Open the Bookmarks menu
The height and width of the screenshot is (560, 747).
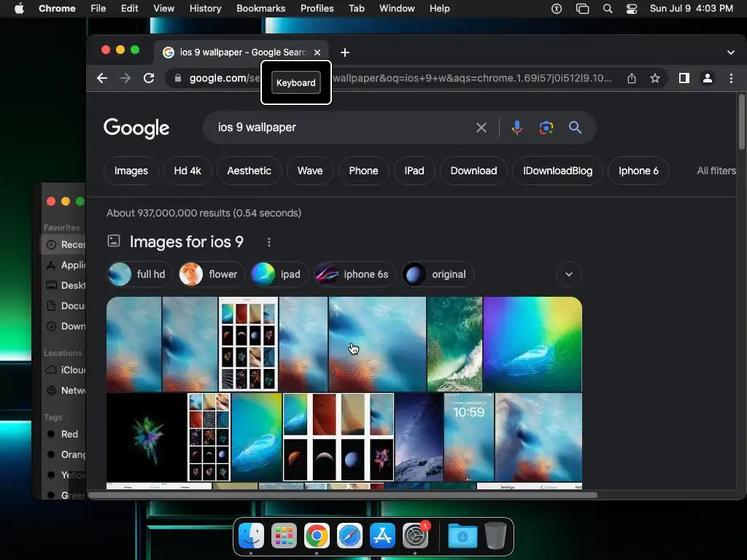click(x=260, y=9)
